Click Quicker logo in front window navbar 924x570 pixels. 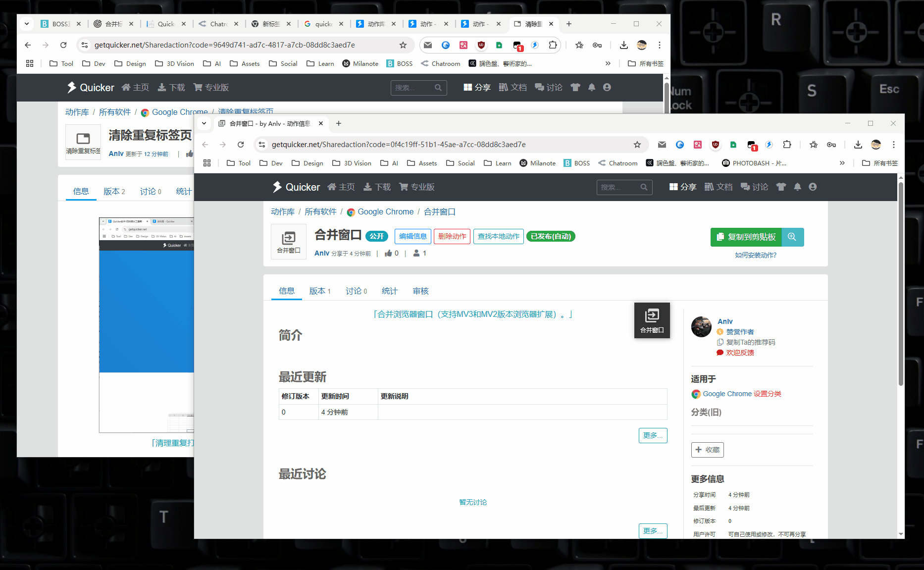(296, 187)
